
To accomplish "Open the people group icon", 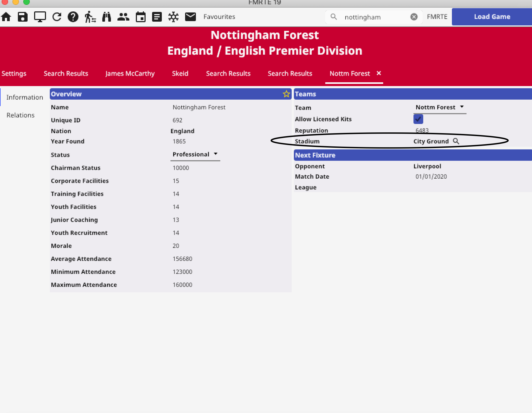I will [x=123, y=17].
